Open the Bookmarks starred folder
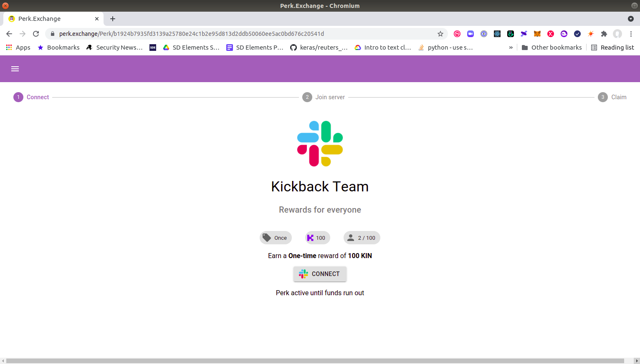Screen dimensions: 640x364 (58, 48)
